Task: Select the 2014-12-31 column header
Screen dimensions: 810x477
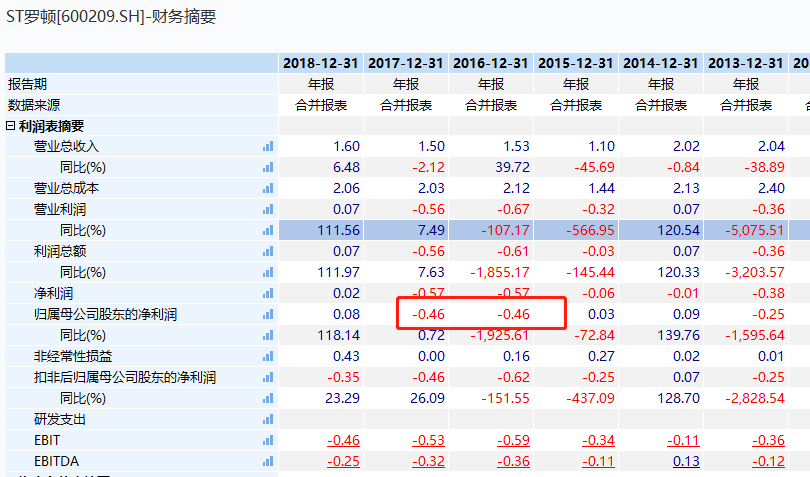Action: click(x=661, y=63)
